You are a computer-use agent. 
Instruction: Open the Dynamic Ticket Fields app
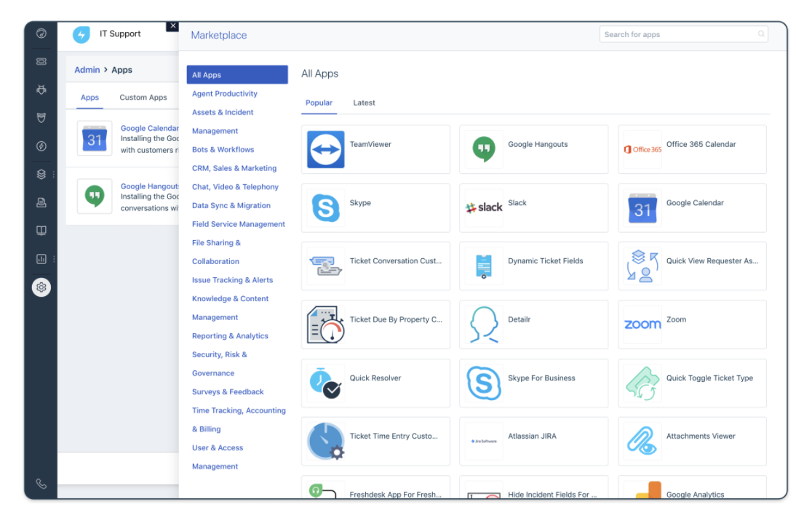[534, 260]
